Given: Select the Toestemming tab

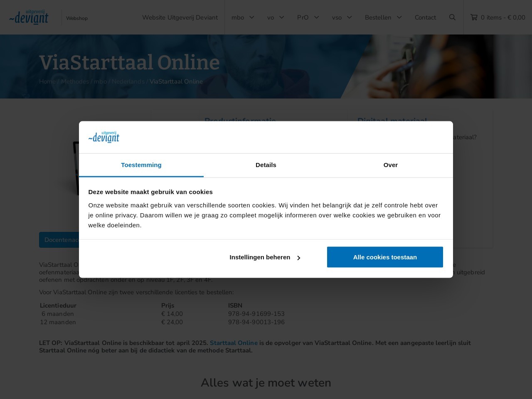Looking at the screenshot, I should click(141, 165).
